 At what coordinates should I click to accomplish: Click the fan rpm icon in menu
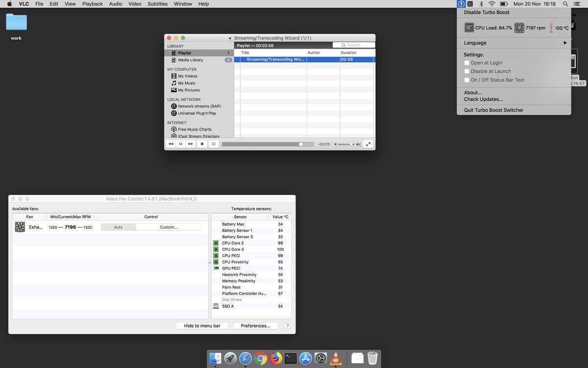519,28
